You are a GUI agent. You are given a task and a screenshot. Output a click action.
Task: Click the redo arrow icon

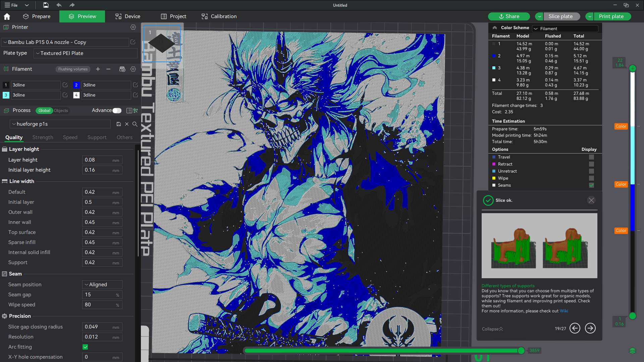pos(72,5)
